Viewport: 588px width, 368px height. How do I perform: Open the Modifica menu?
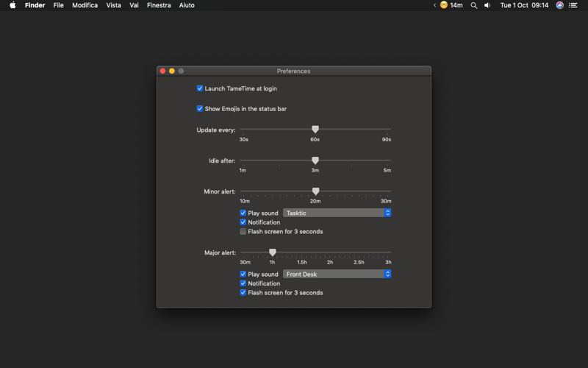coord(85,5)
